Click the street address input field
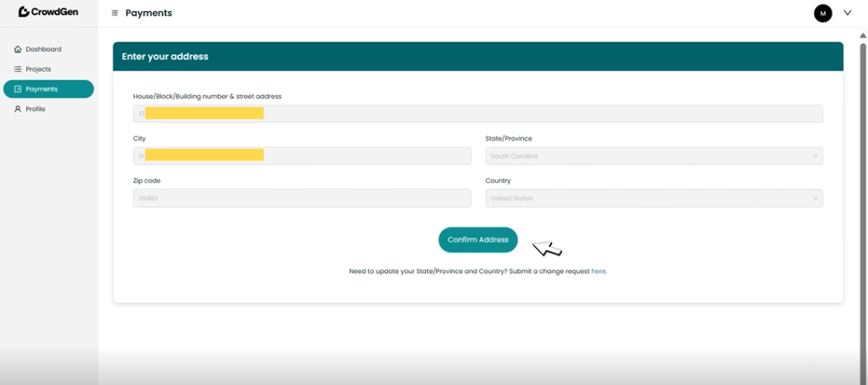The image size is (868, 385). coord(478,114)
